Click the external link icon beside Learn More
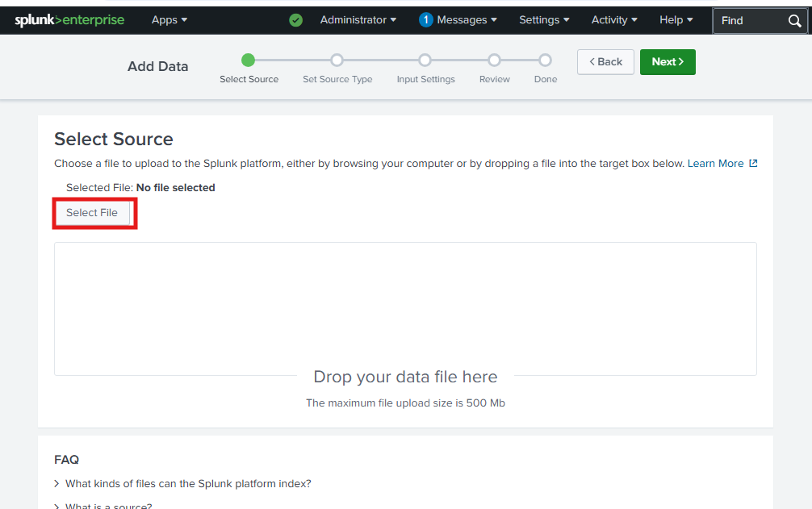 point(754,164)
